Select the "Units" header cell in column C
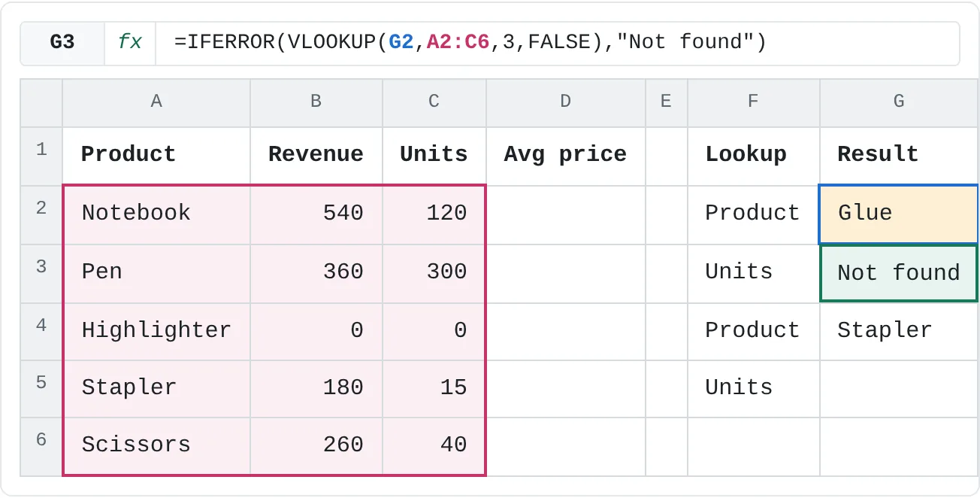Image resolution: width=980 pixels, height=498 pixels. click(x=434, y=156)
